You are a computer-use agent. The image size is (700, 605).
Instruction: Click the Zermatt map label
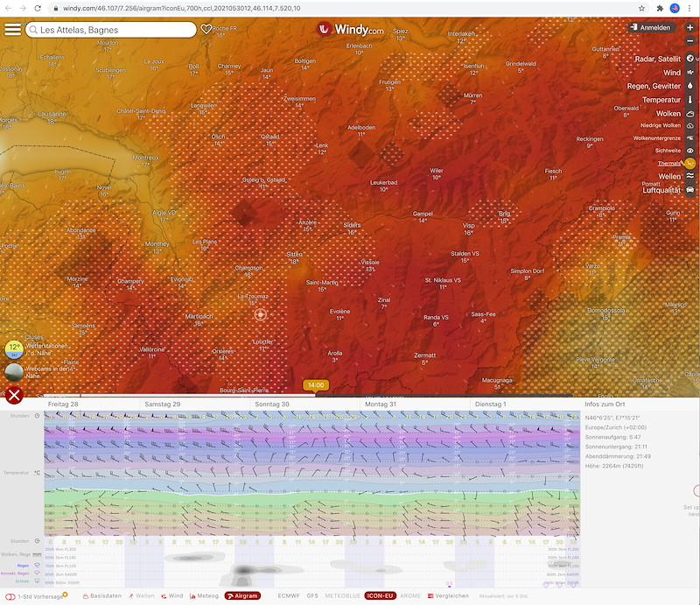pos(424,355)
